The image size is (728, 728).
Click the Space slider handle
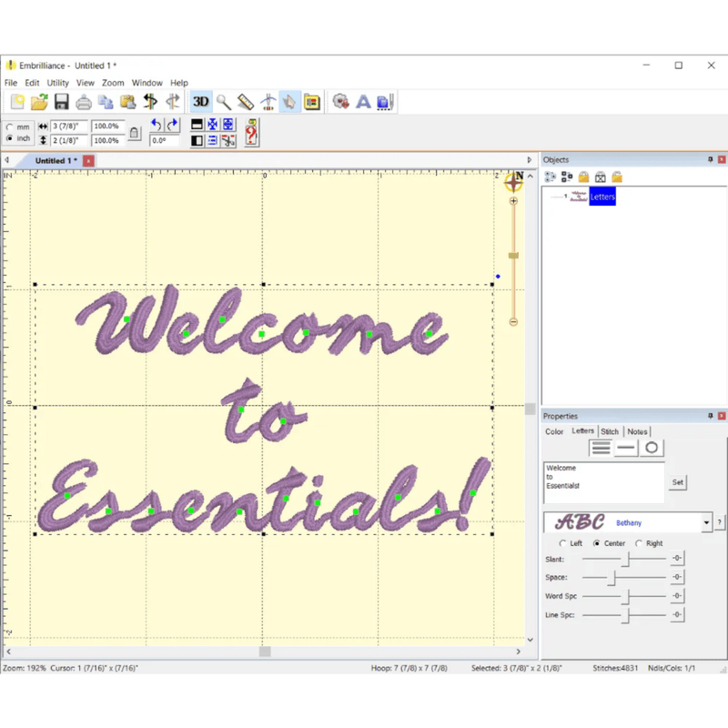click(x=612, y=578)
